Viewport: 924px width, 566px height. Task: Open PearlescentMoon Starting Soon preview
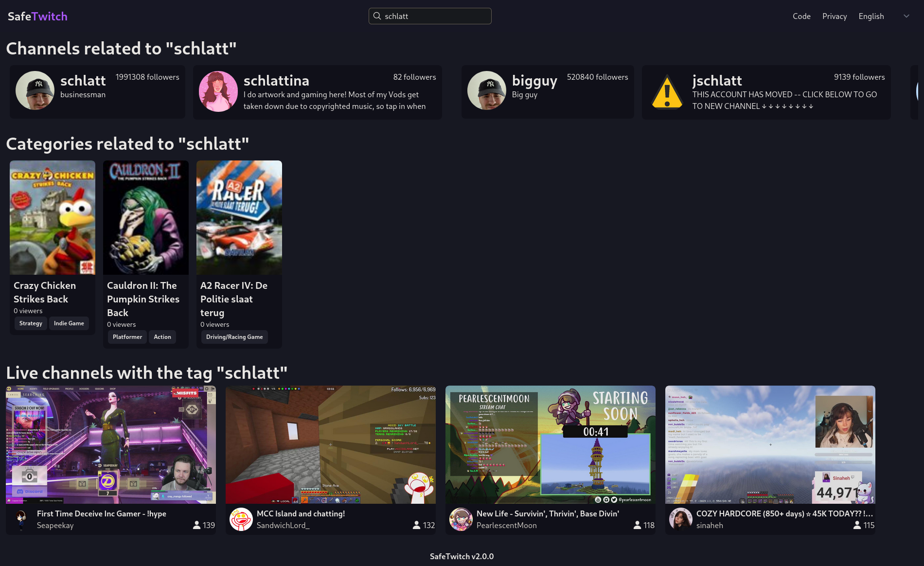(551, 444)
